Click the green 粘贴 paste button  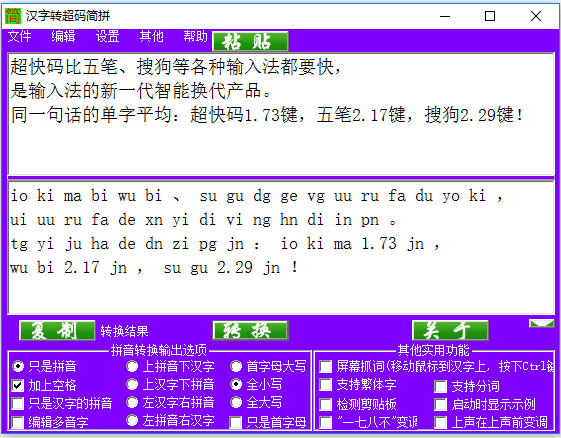point(250,42)
